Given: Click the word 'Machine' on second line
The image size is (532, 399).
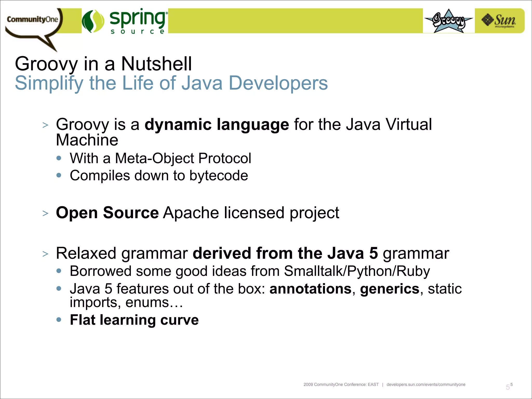Looking at the screenshot, I should point(87,140).
